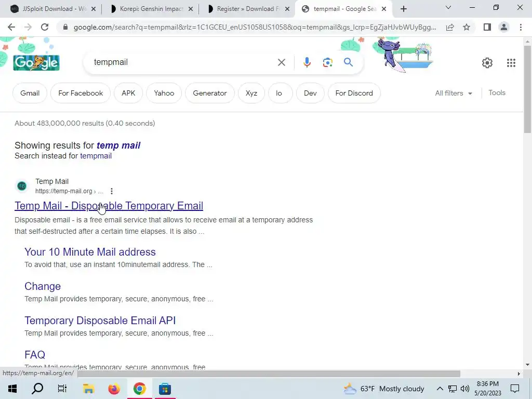
Task: Click the padlock site info icon
Action: coord(65,27)
